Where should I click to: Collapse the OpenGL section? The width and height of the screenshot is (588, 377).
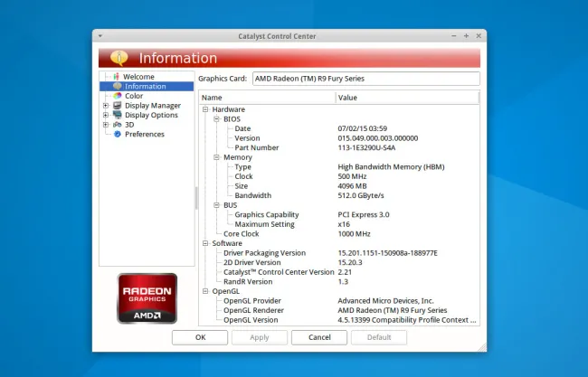[205, 291]
